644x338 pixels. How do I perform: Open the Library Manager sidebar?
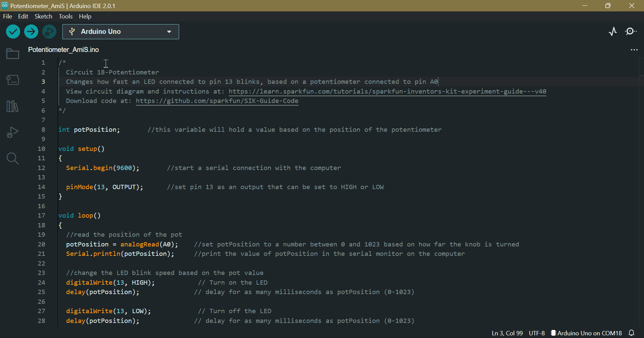pos(13,106)
